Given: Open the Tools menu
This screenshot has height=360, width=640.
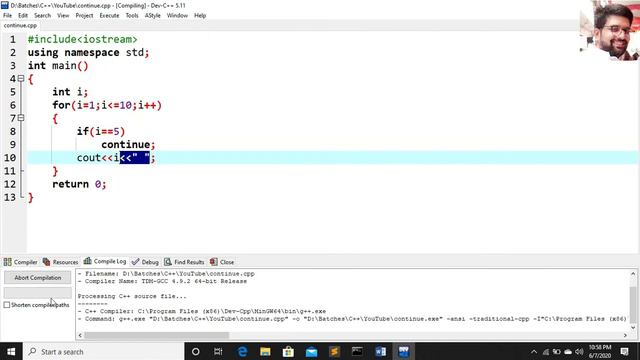Looking at the screenshot, I should 132,16.
